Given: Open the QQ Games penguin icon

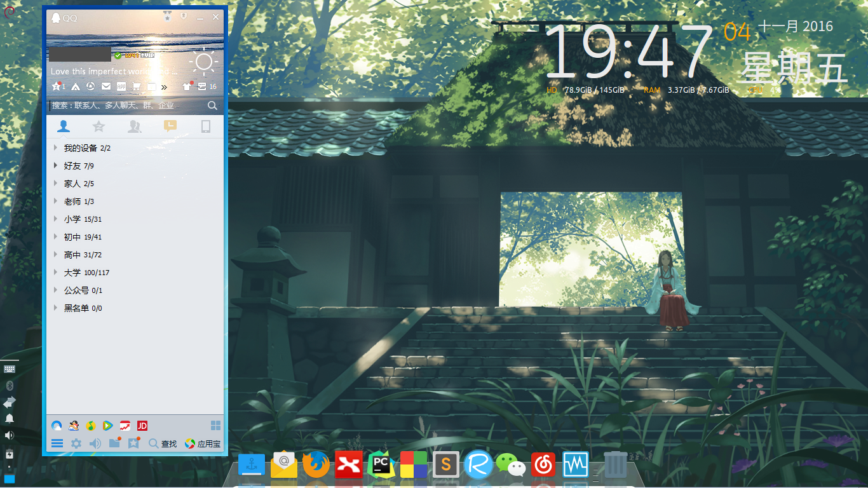Looking at the screenshot, I should pyautogui.click(x=74, y=426).
